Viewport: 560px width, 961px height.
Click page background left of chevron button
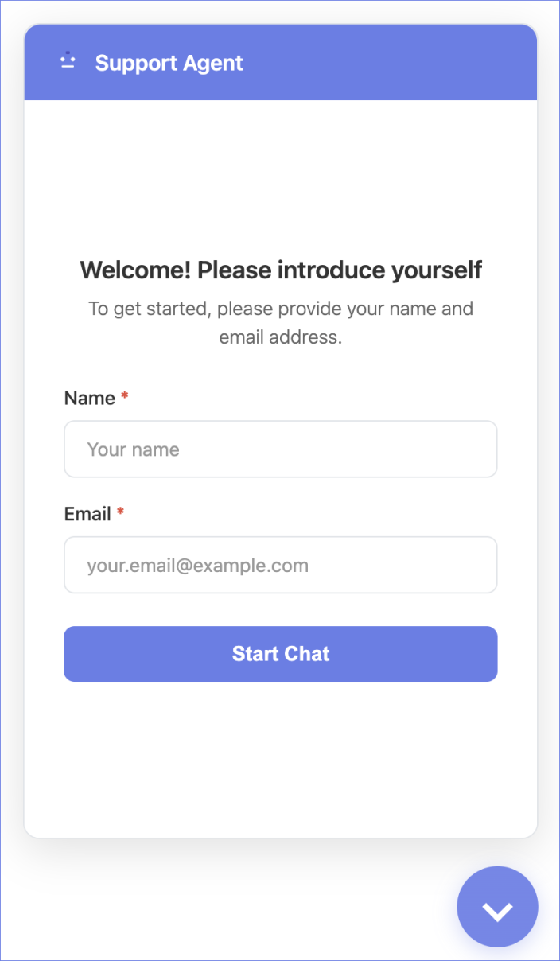(239, 907)
